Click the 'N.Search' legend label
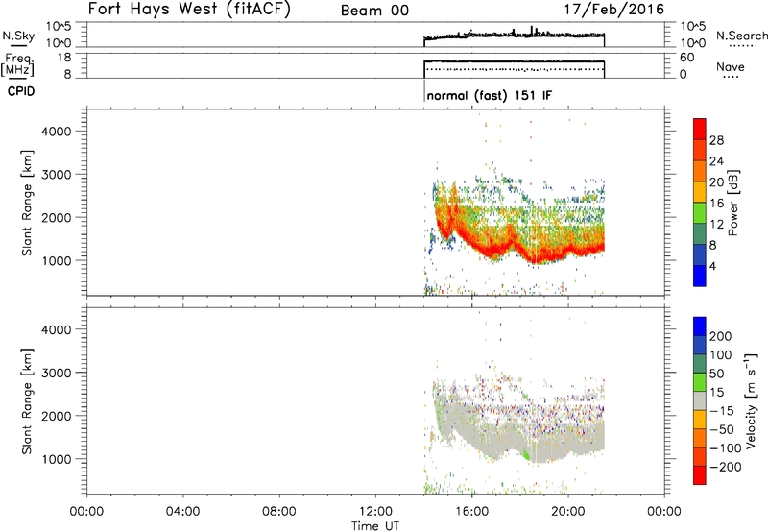The width and height of the screenshot is (768, 532). point(742,36)
